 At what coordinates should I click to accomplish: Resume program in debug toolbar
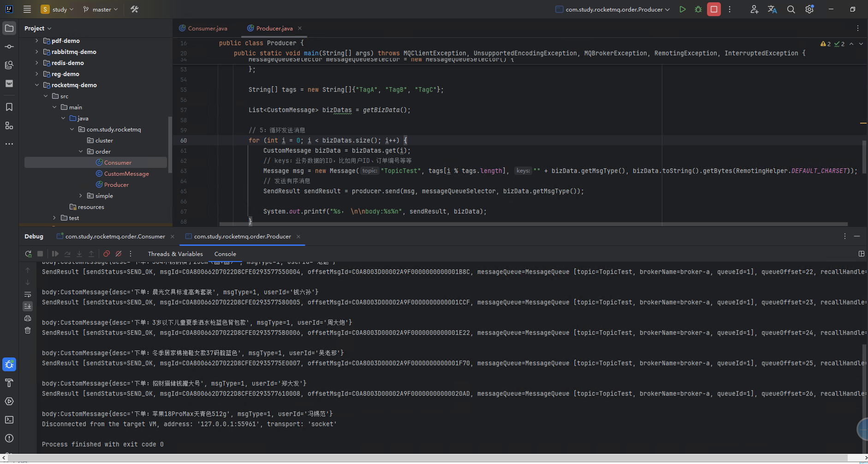pyautogui.click(x=55, y=254)
